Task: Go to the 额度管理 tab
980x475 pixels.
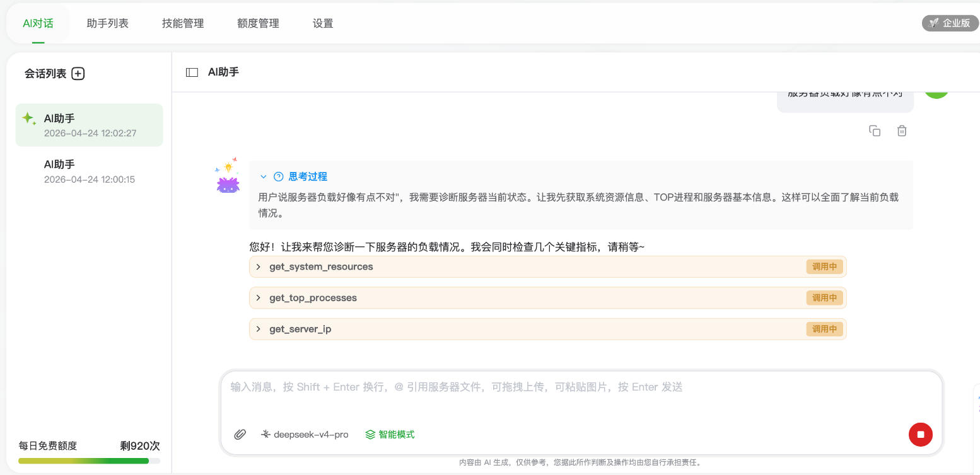Action: tap(258, 23)
